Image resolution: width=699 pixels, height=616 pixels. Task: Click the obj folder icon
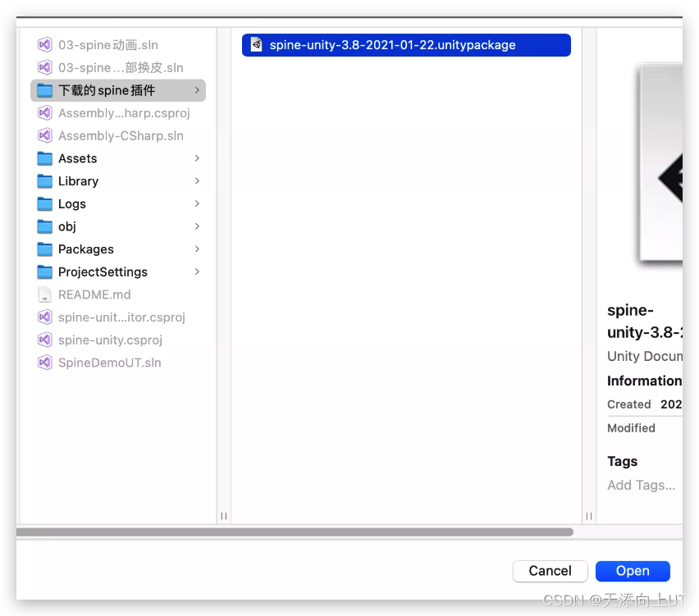(x=44, y=226)
